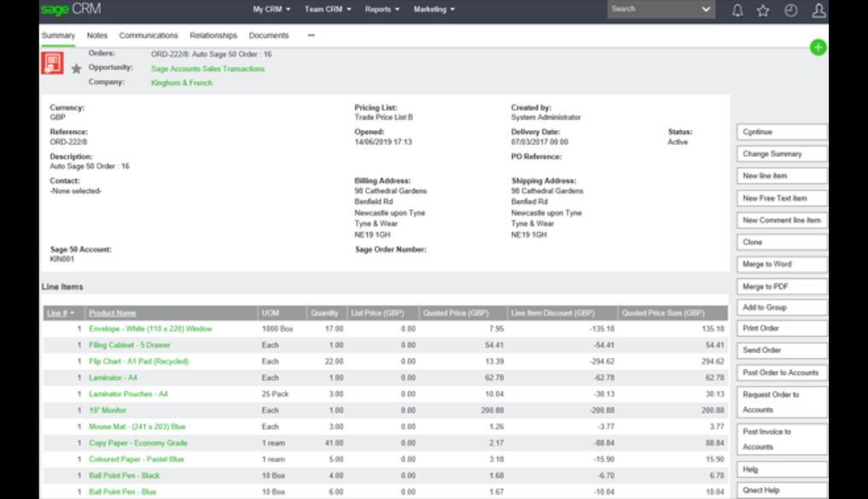Open the Envelope - White Window product
868x499 pixels.
click(x=150, y=328)
